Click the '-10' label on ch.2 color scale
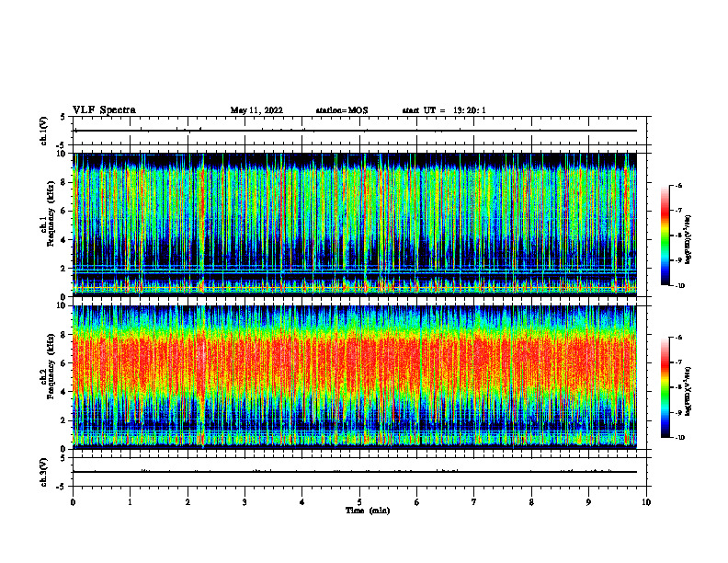Screen dimensions: 728x563 [x=679, y=438]
